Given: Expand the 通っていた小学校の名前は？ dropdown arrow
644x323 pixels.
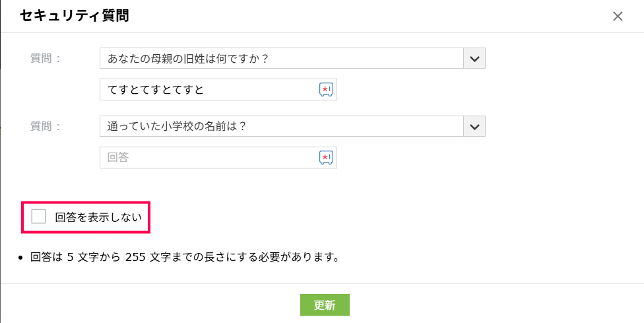Looking at the screenshot, I should click(x=474, y=126).
